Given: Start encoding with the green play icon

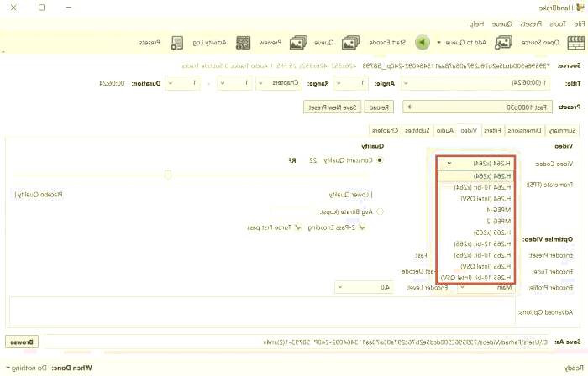Looking at the screenshot, I should coord(423,42).
